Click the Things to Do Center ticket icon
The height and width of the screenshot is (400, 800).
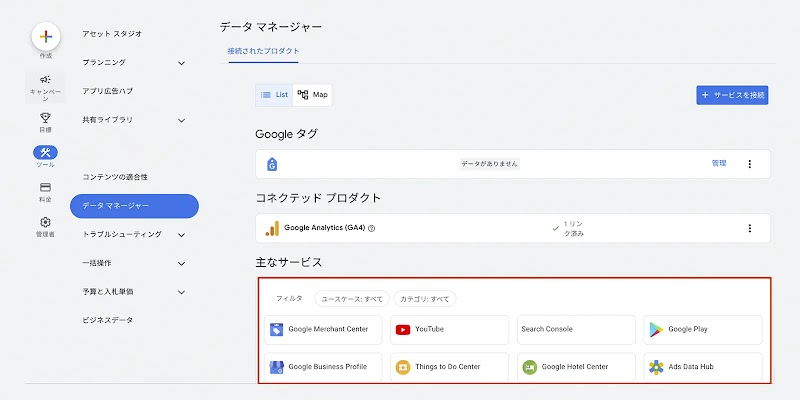[403, 367]
